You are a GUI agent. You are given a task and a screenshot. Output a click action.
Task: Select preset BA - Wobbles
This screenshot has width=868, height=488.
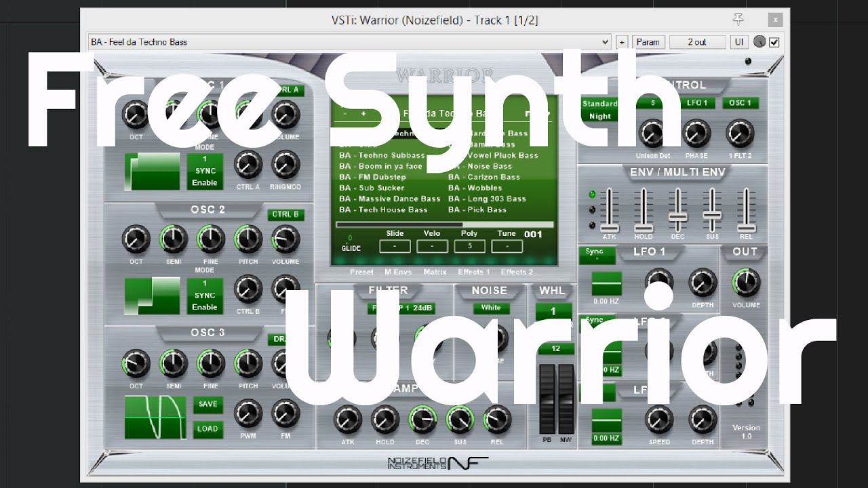coord(475,188)
